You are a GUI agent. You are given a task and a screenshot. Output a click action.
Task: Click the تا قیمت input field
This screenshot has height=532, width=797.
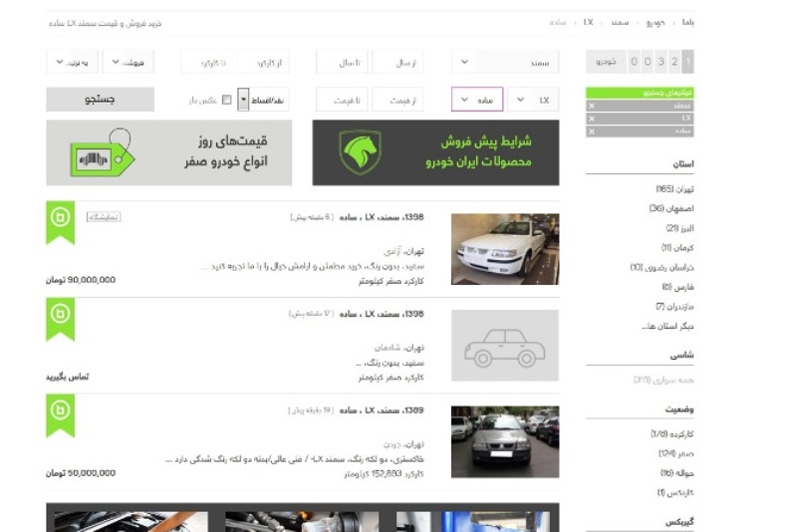[342, 100]
